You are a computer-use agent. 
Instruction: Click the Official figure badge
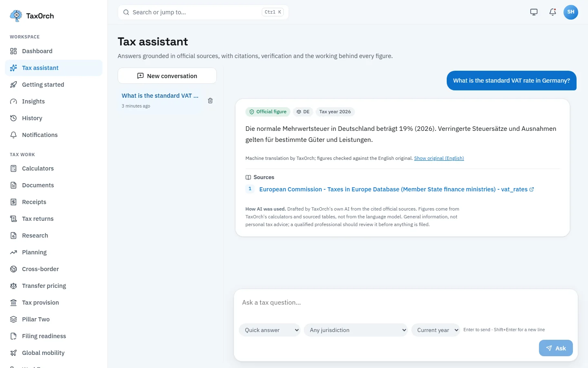pos(268,112)
